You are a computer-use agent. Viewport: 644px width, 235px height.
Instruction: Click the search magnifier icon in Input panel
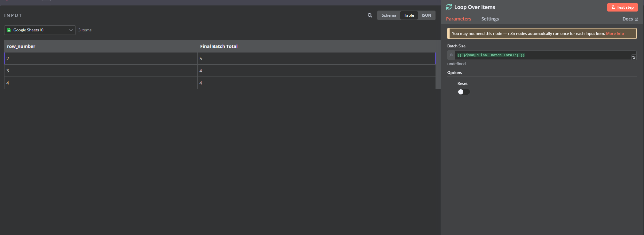click(x=370, y=15)
